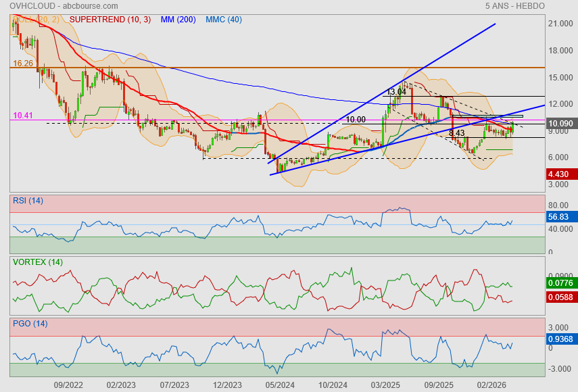This screenshot has height=392, width=578.
Task: Click the magenta 10.41 level label
Action: [23, 116]
